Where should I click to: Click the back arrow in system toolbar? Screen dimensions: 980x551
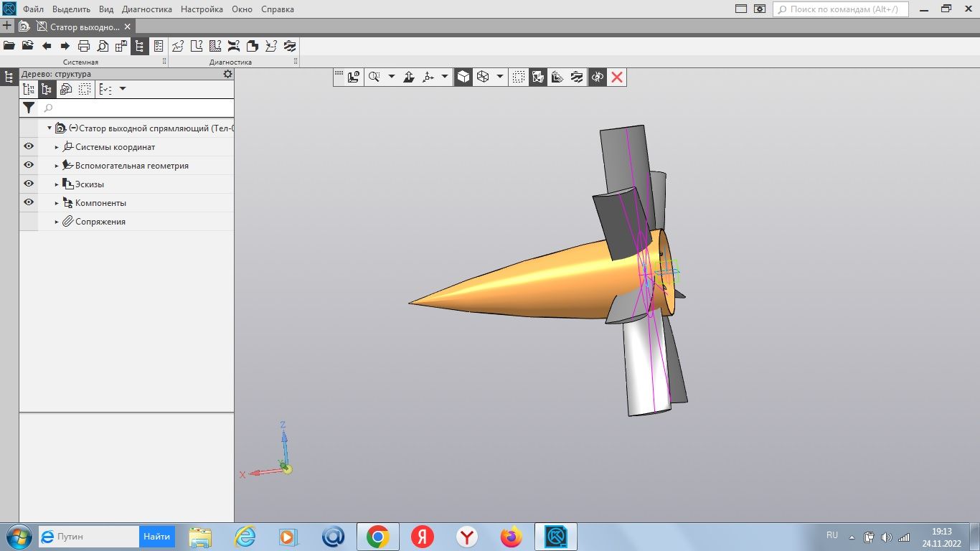pyautogui.click(x=47, y=46)
